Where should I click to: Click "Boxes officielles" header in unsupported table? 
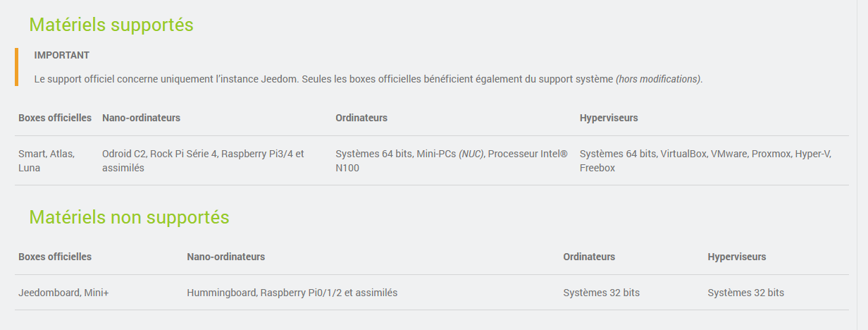coord(55,257)
